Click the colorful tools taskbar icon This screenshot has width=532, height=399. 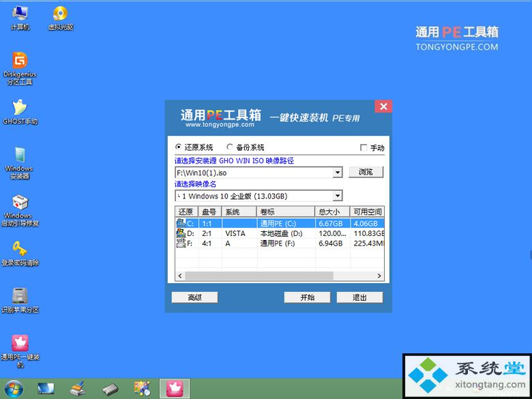142,389
